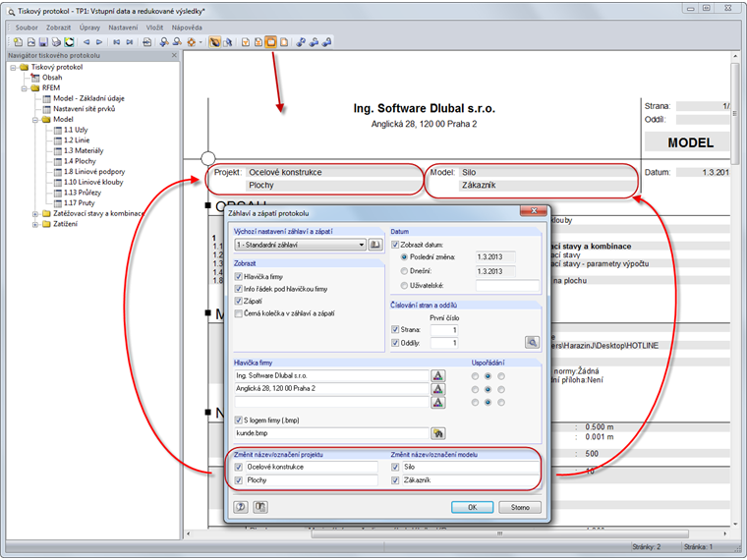Close the Navigátor tiskového protokolu panel

(174, 55)
